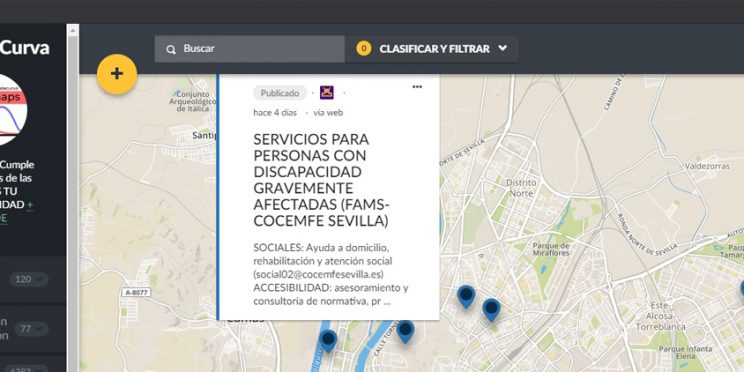Click the yellow filter count badge showing 0
744x372 pixels.
(364, 49)
